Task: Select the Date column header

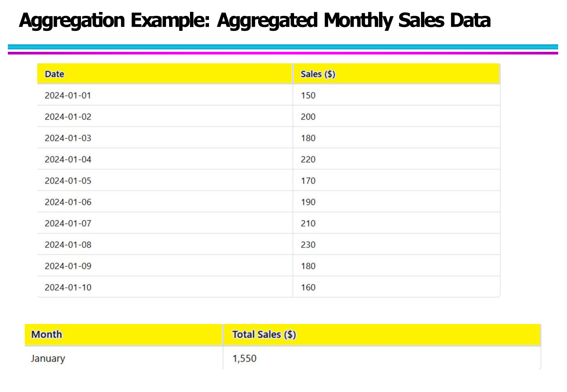Action: pos(55,74)
